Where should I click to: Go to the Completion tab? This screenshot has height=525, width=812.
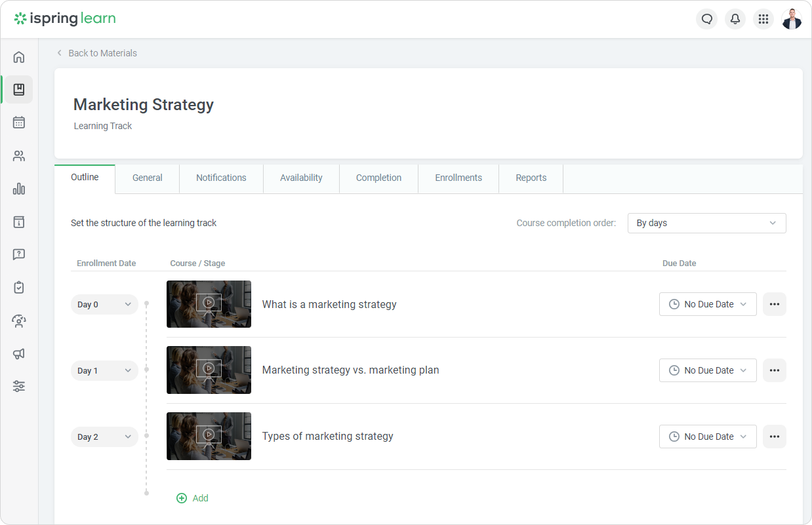pyautogui.click(x=378, y=178)
